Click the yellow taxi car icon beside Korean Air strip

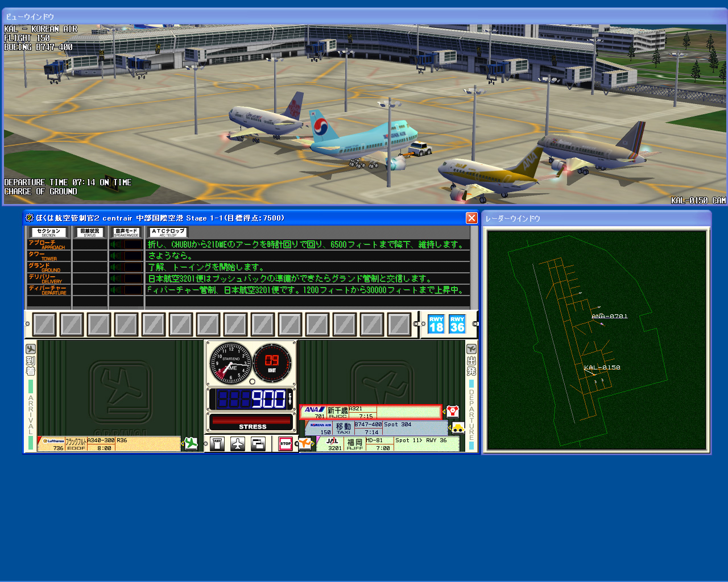coord(458,428)
